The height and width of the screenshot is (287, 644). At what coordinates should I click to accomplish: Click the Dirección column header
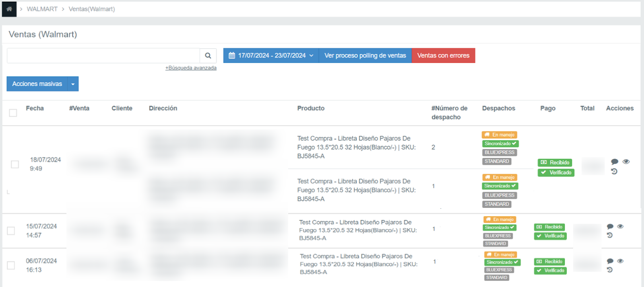163,108
